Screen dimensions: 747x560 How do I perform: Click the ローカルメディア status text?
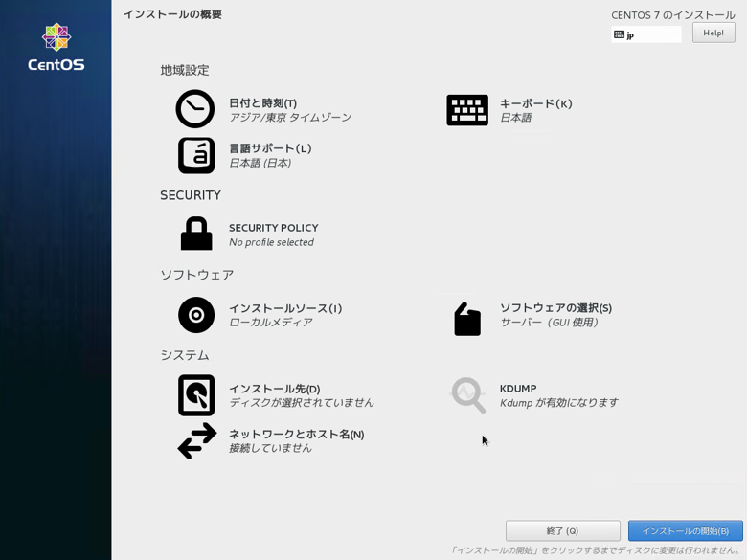271,322
